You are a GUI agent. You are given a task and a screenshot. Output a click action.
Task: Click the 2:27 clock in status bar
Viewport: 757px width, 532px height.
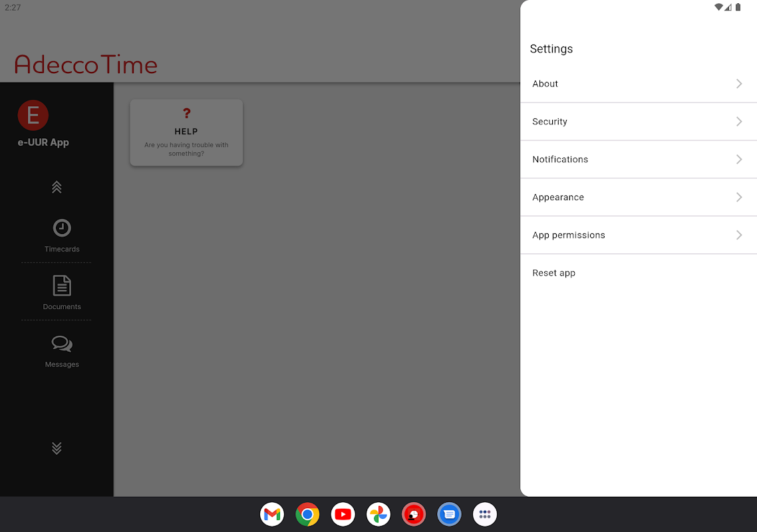click(x=13, y=7)
